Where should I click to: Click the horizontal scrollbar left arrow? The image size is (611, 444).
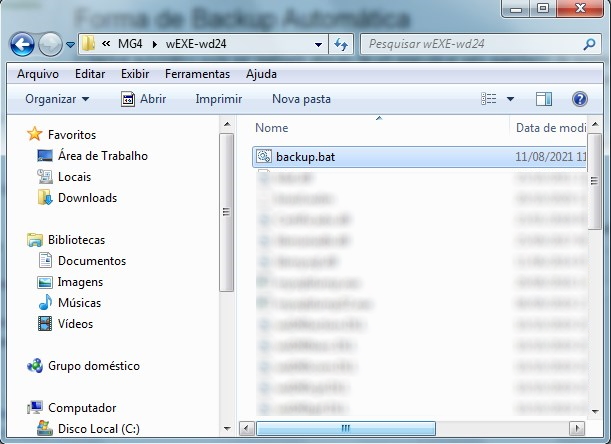(x=246, y=429)
